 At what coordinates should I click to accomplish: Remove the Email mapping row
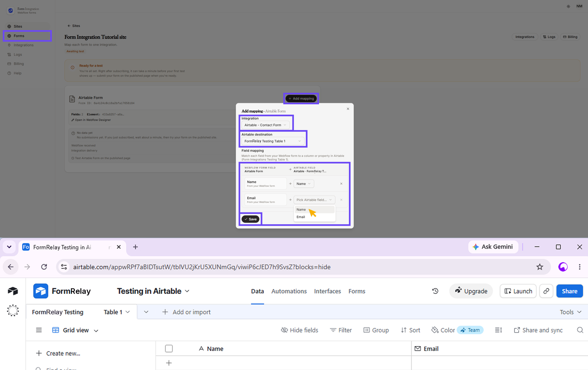point(341,200)
